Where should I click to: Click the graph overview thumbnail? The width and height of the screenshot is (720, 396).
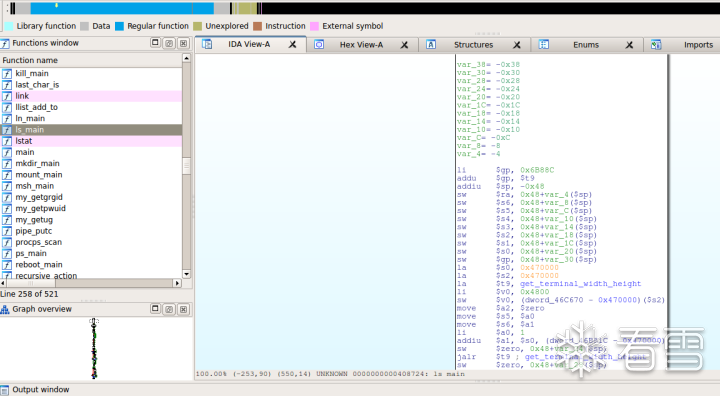click(94, 348)
